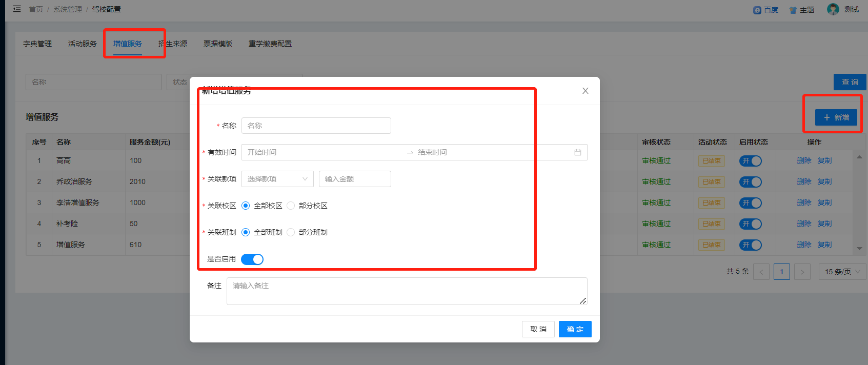Select 全部班制 radio option
Viewport: 868px width, 365px height.
tap(246, 232)
